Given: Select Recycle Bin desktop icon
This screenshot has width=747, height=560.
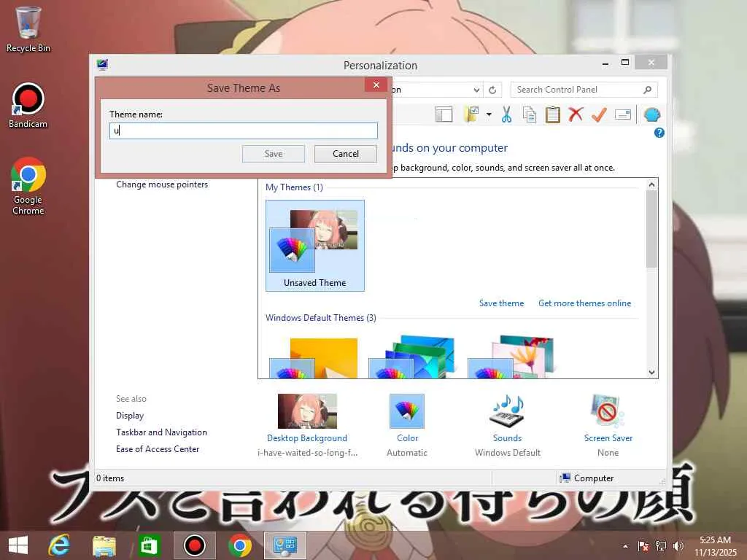Looking at the screenshot, I should click(x=28, y=29).
